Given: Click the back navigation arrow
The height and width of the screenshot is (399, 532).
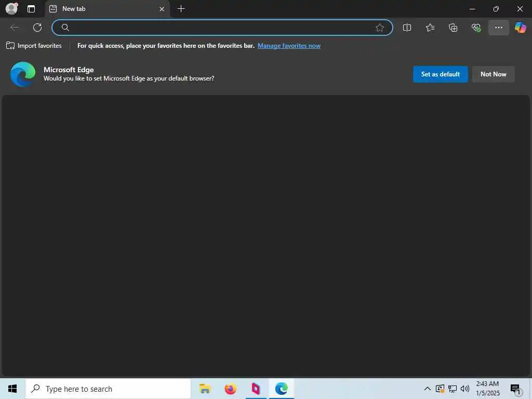Looking at the screenshot, I should pyautogui.click(x=15, y=28).
